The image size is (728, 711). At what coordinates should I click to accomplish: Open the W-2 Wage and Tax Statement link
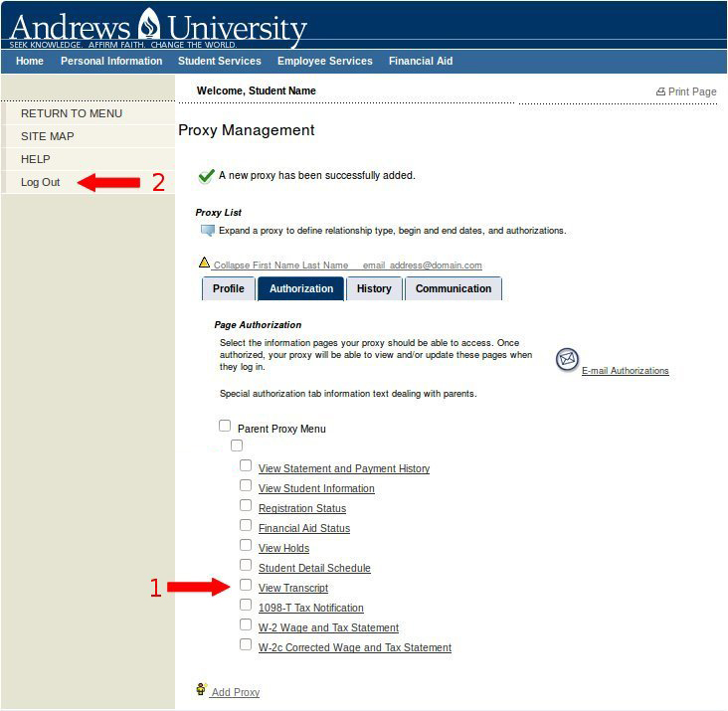tap(329, 627)
